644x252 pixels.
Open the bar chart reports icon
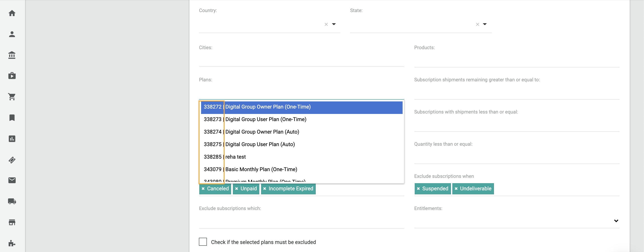pos(12,139)
